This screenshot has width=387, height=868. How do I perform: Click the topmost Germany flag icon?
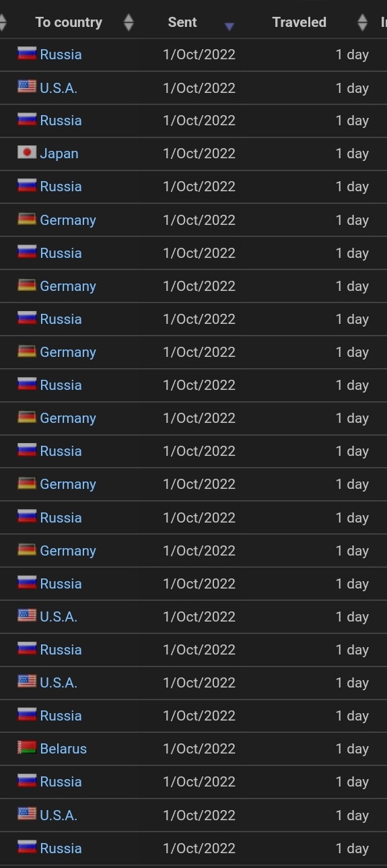(27, 219)
